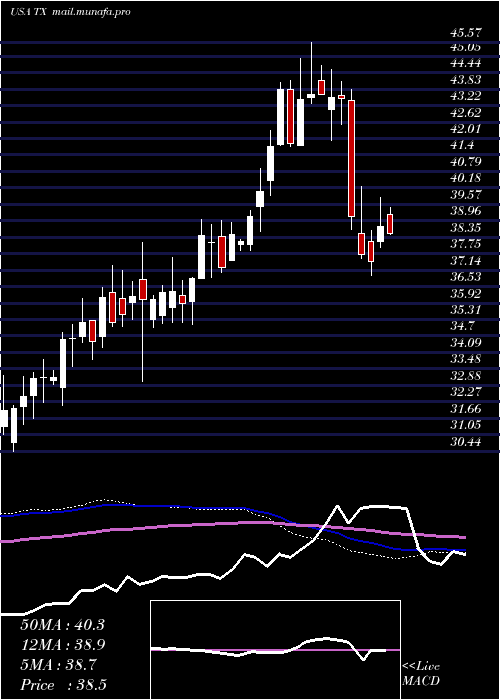The height and width of the screenshot is (700, 500).
Task: Select the 30.44 price axis label
Action: click(x=465, y=442)
